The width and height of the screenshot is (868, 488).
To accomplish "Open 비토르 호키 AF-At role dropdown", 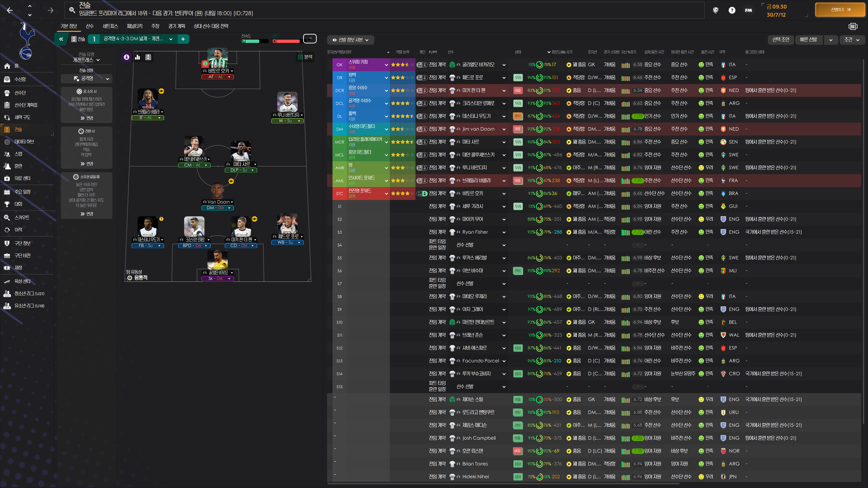I will [217, 77].
